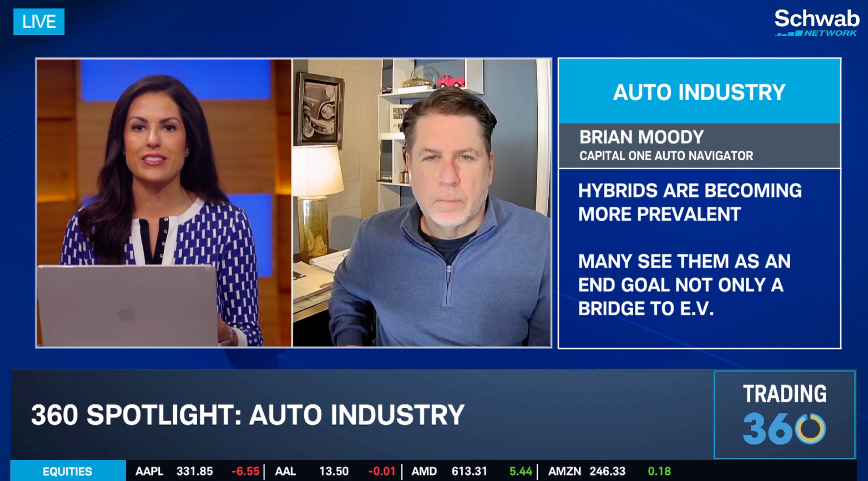
Task: Click the Apple logo on the laptop
Action: 128,313
